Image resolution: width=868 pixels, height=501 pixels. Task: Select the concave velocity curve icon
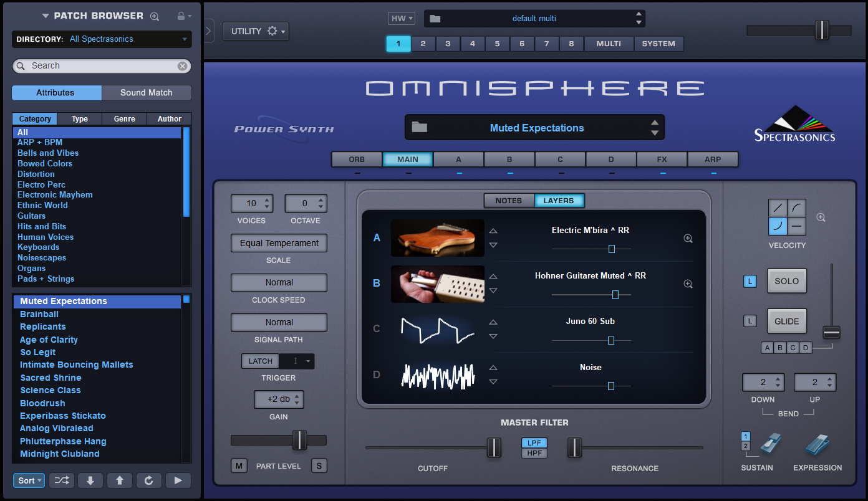[x=778, y=226]
